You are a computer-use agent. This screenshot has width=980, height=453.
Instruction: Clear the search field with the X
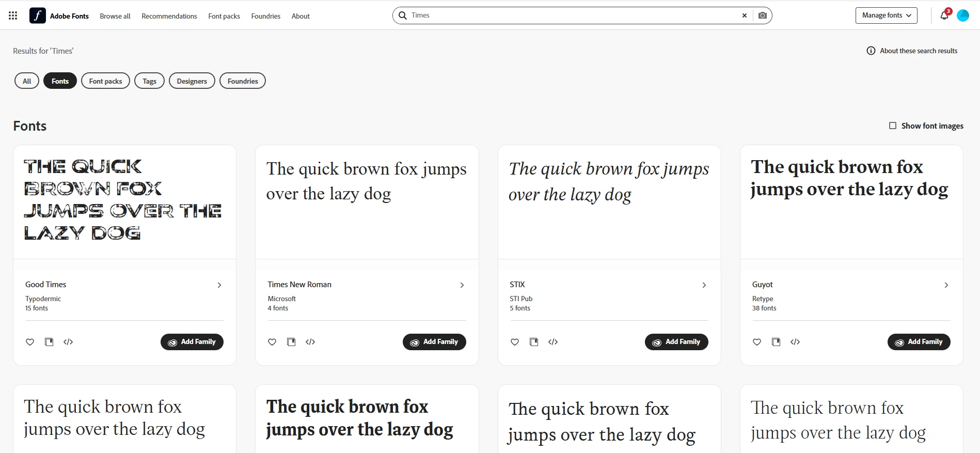(745, 15)
